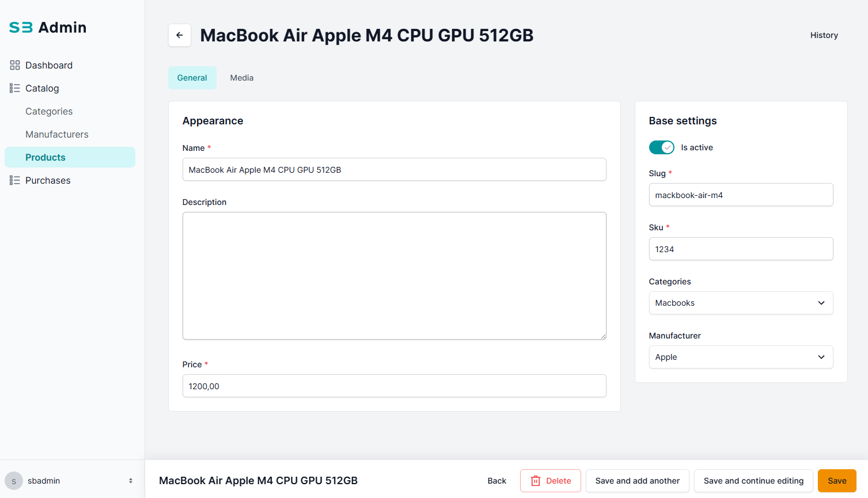Open the Manufacturer dropdown showing Apple
Screen dimensions: 868x498
pyautogui.click(x=741, y=357)
